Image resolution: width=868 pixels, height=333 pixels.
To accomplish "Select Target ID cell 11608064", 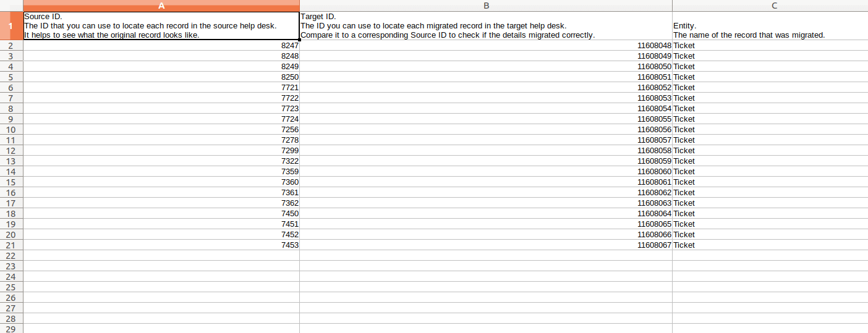I will click(x=486, y=214).
